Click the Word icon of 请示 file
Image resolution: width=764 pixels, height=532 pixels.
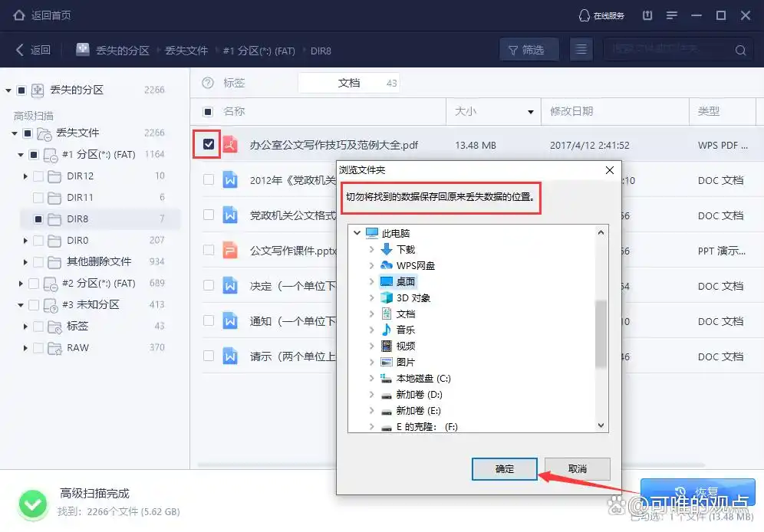click(230, 356)
